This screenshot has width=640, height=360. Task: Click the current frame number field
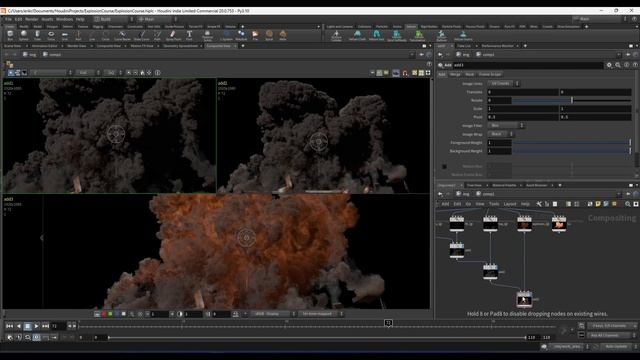click(x=58, y=326)
